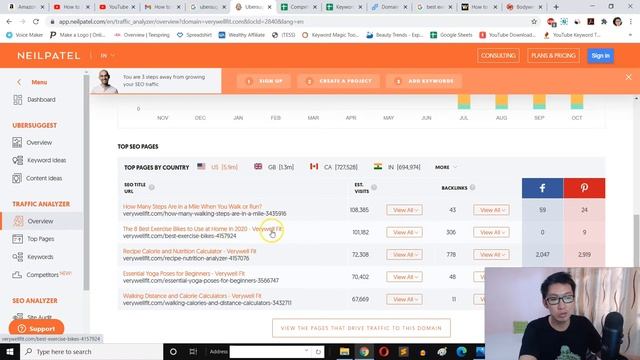
Task: Open the Dashboard sidebar icon
Action: pyautogui.click(x=18, y=100)
